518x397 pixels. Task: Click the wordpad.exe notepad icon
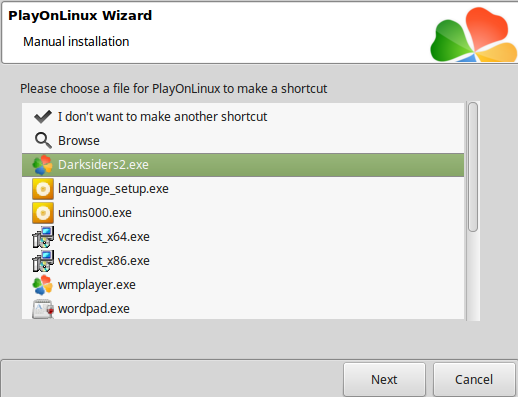tap(43, 309)
